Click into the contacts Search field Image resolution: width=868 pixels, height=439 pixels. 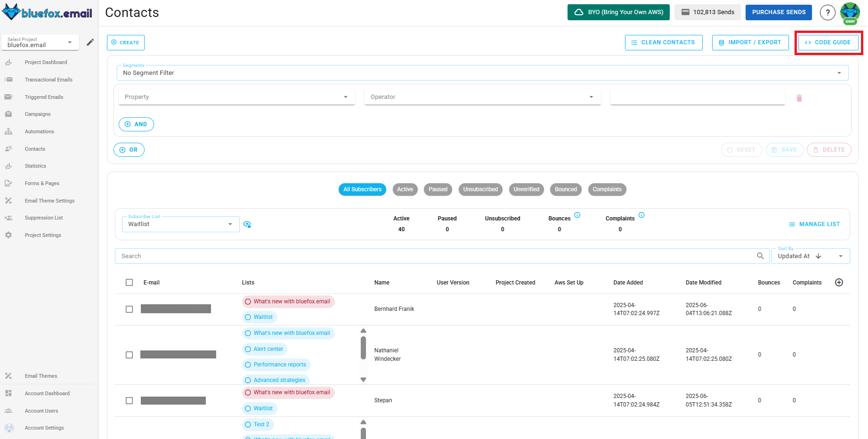point(433,256)
